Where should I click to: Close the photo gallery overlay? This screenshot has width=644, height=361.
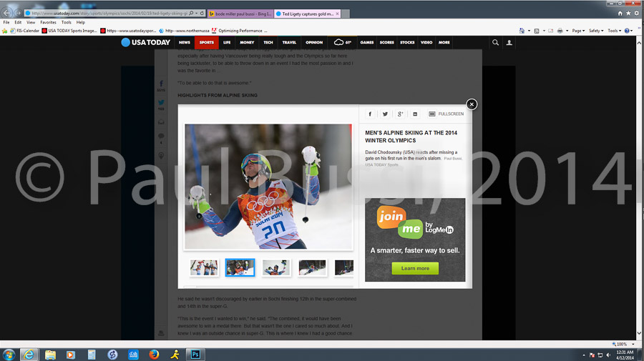(472, 104)
